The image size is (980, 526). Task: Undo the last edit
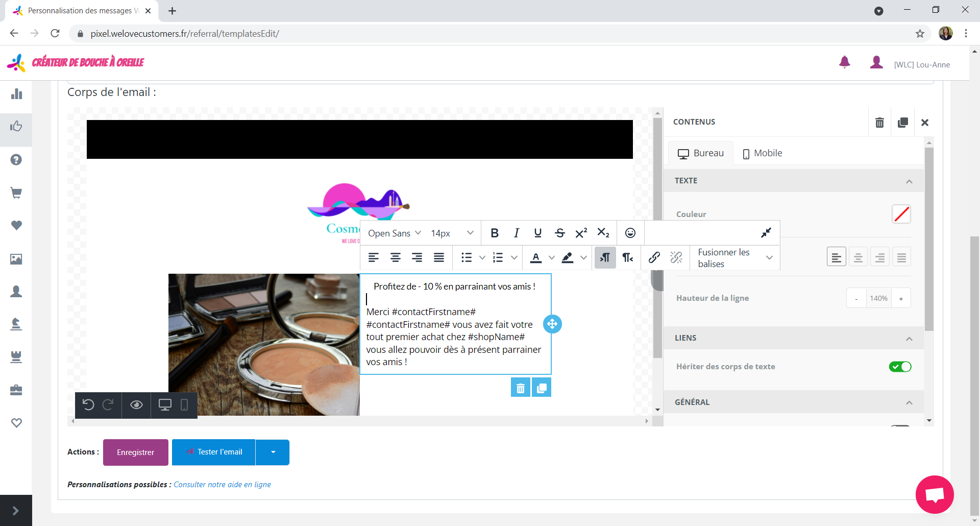pyautogui.click(x=88, y=405)
